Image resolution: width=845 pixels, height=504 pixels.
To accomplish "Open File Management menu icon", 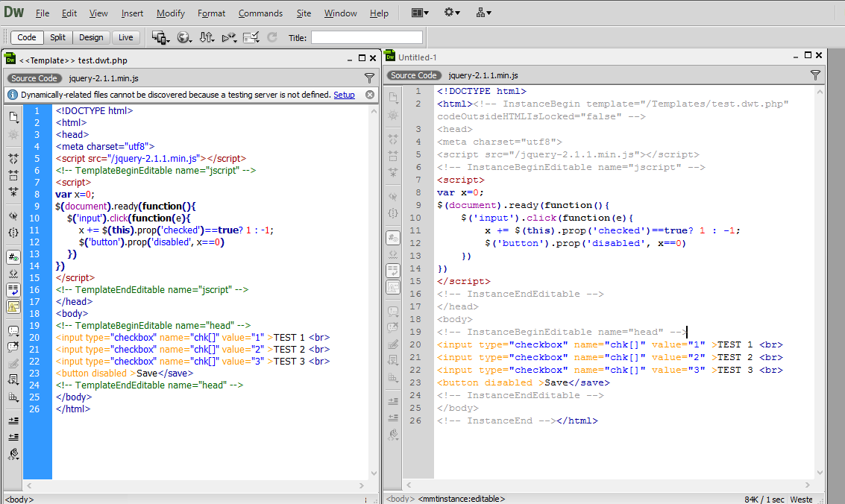I will [207, 38].
